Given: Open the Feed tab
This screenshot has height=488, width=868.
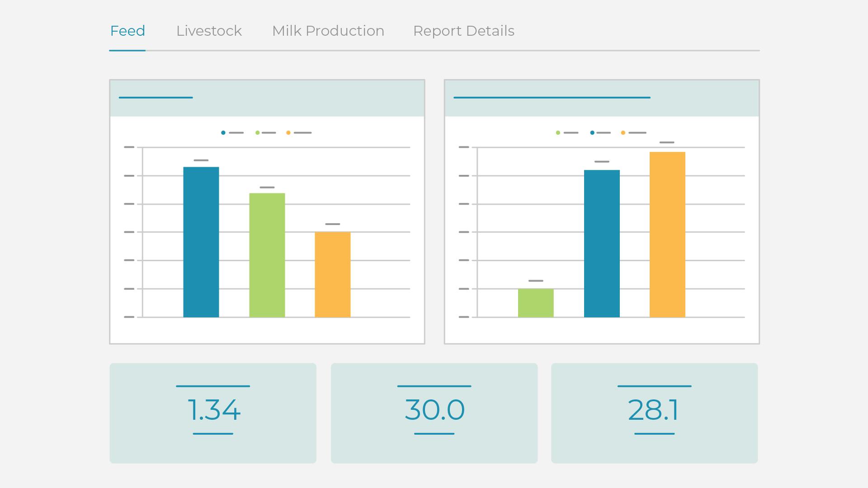Looking at the screenshot, I should (127, 31).
